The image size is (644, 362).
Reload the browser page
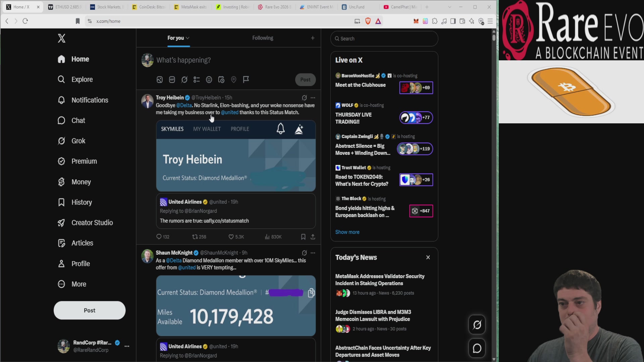tap(25, 21)
